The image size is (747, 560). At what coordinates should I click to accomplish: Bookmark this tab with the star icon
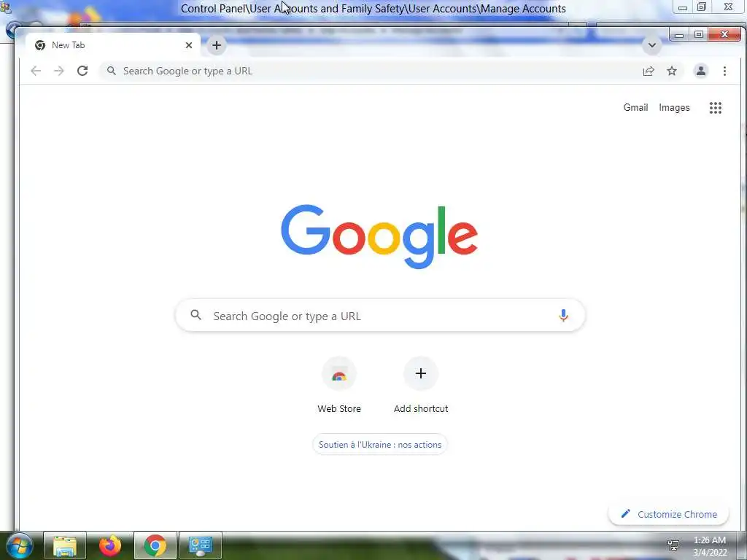[x=672, y=71]
